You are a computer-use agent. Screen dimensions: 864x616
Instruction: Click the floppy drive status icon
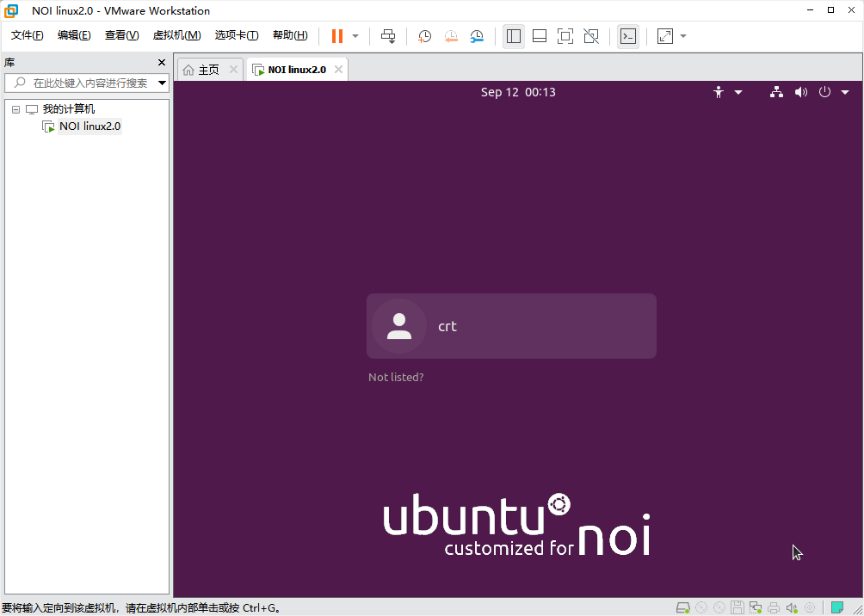pyautogui.click(x=737, y=607)
